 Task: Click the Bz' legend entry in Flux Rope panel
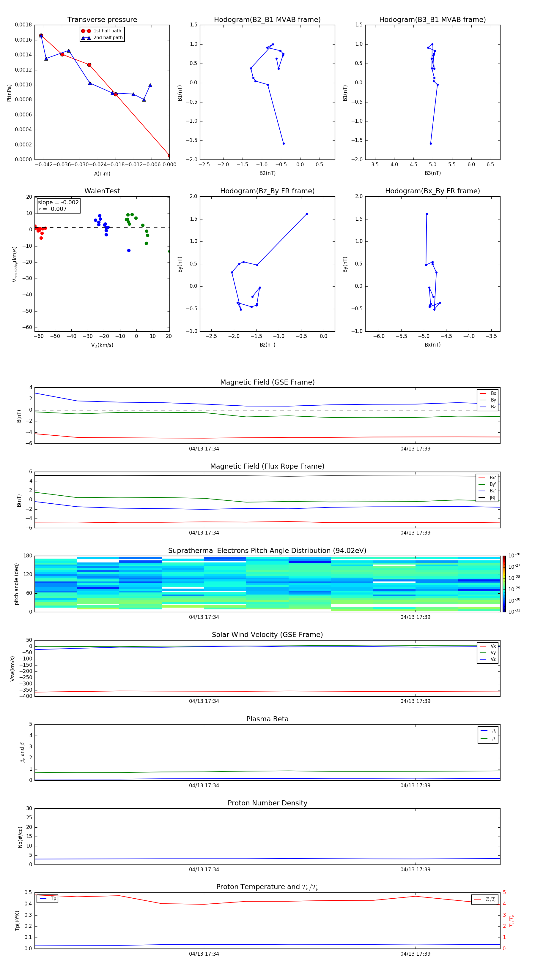487,491
